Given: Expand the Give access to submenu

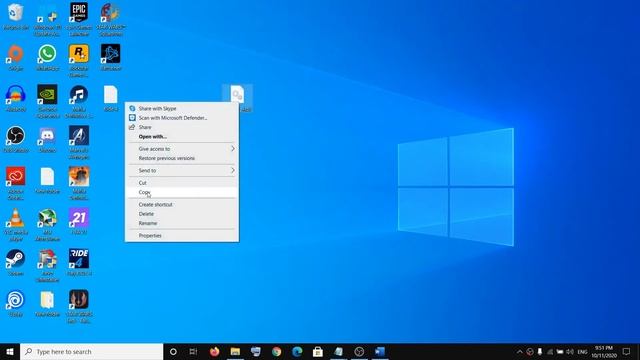Looking at the screenshot, I should pyautogui.click(x=182, y=149).
